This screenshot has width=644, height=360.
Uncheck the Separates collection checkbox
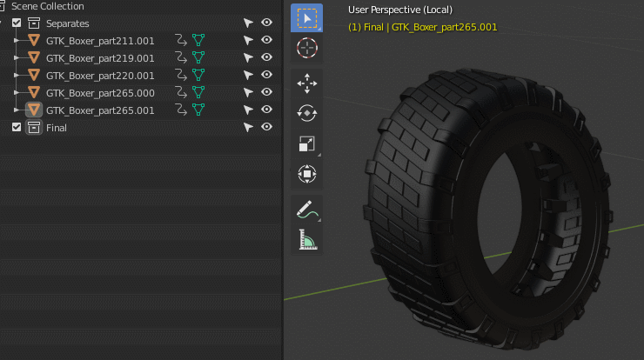tap(17, 23)
